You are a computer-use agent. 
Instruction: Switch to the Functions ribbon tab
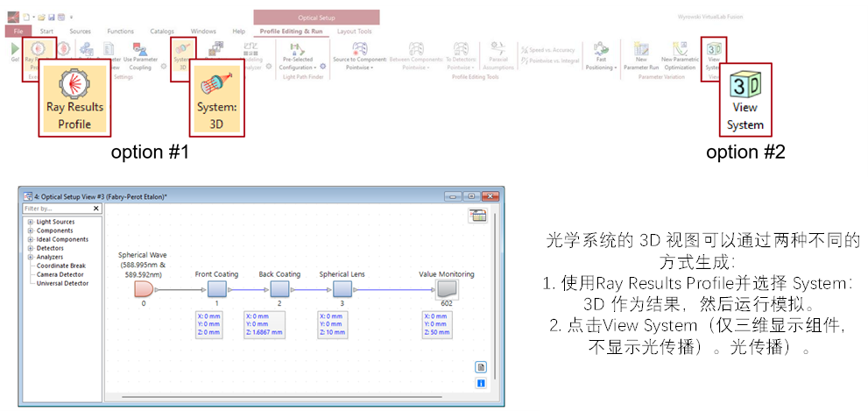click(x=121, y=32)
